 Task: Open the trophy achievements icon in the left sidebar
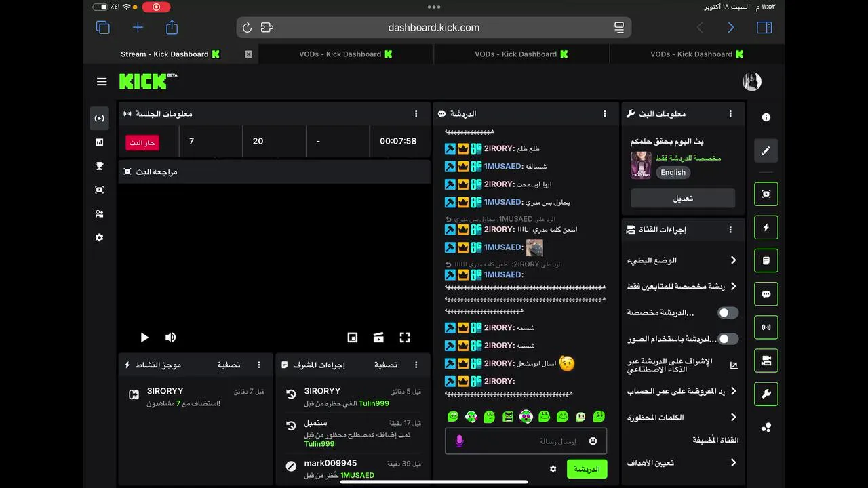click(99, 166)
